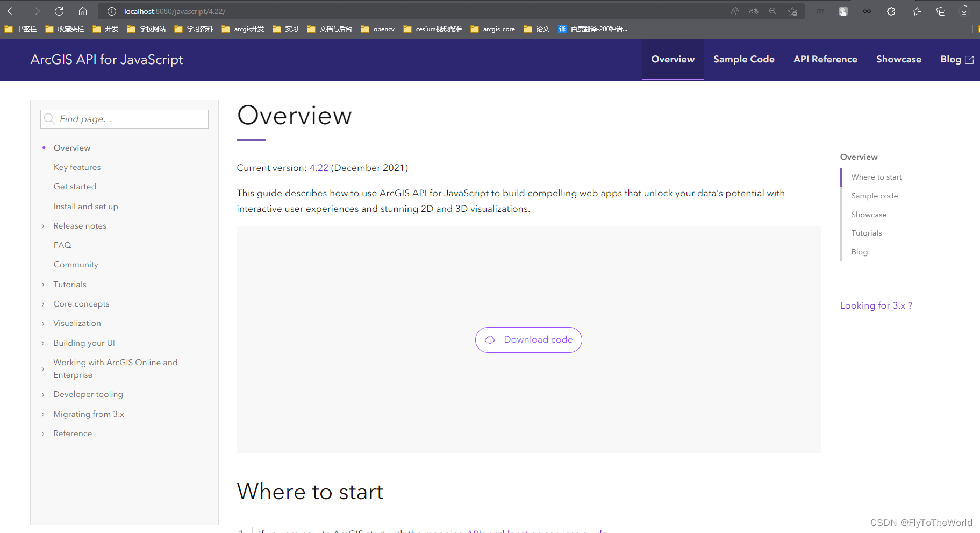980x533 pixels.
Task: Reload the current page
Action: click(x=59, y=11)
